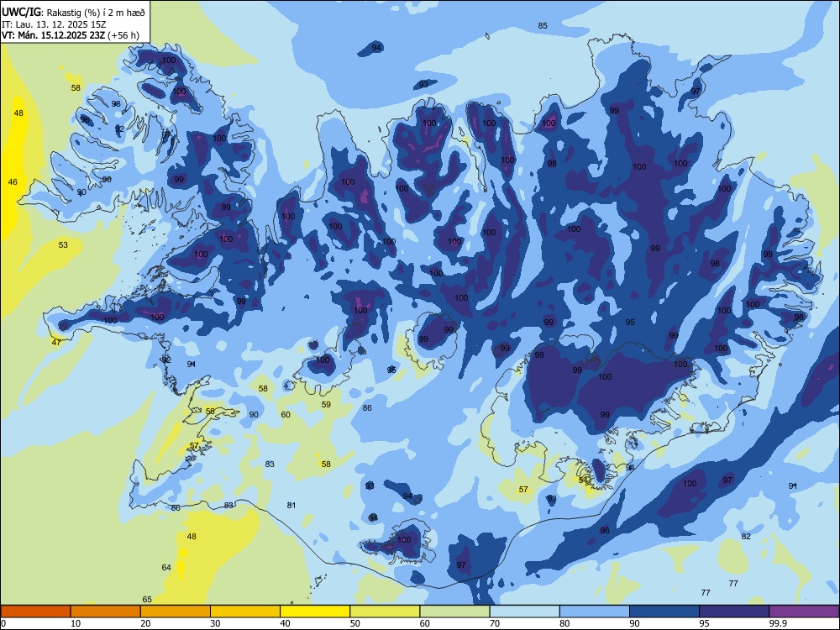
Task: Choose the 60–70 light green legend swatch
Action: [x=454, y=612]
